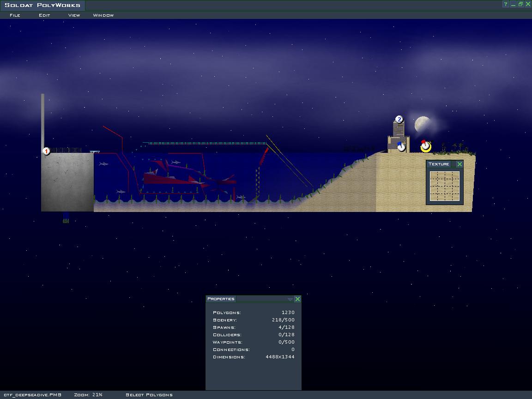Close the Texture panel
The height and width of the screenshot is (399, 532).
click(459, 164)
